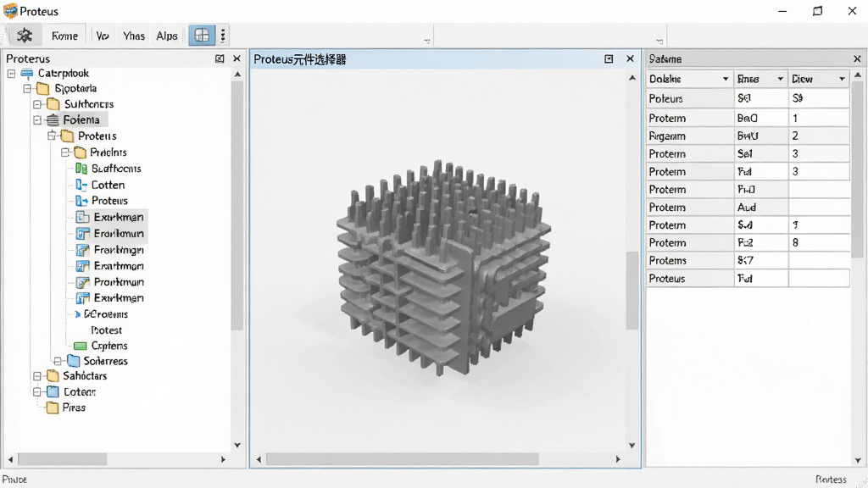868x488 pixels.
Task: Open the Yhas menu
Action: (x=133, y=36)
